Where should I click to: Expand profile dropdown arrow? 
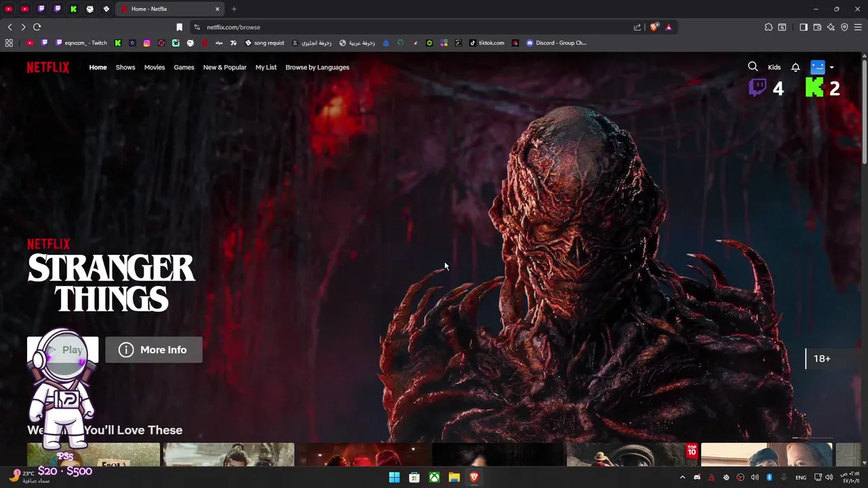point(831,67)
